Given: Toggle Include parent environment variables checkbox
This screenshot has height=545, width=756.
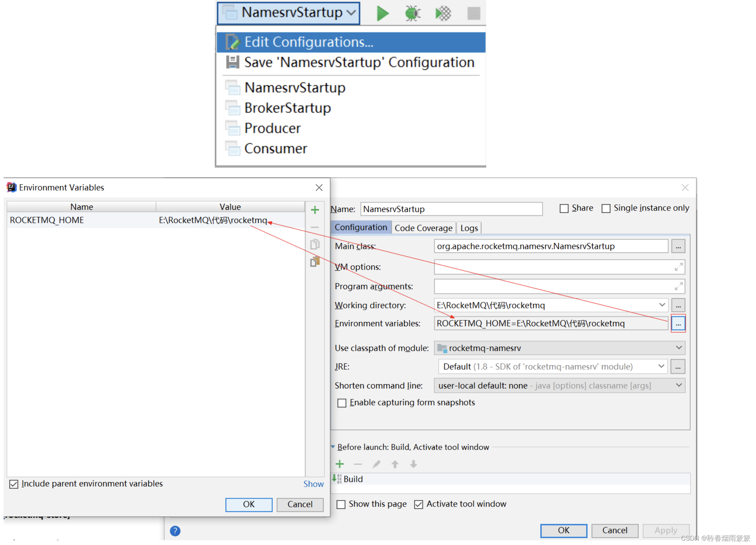Looking at the screenshot, I should click(x=14, y=484).
